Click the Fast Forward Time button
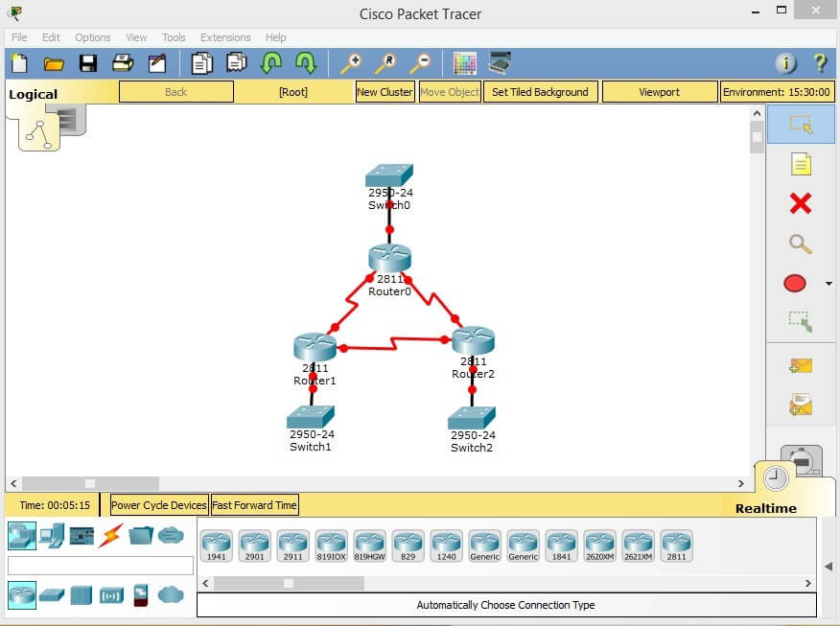The width and height of the screenshot is (840, 626). pyautogui.click(x=254, y=505)
